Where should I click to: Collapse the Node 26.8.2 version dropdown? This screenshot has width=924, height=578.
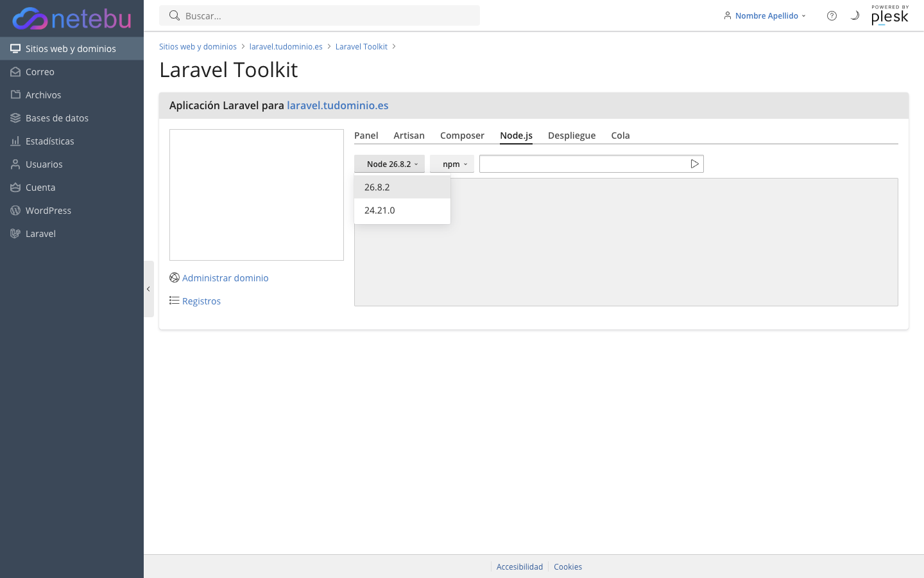coord(389,164)
